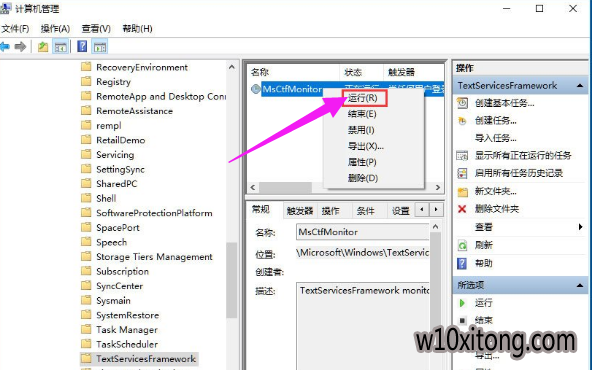Select TaskScheduler in the tree
This screenshot has width=592, height=370.
(x=127, y=344)
